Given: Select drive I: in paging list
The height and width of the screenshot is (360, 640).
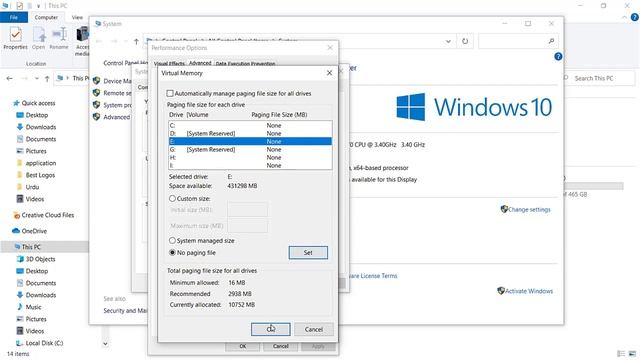Looking at the screenshot, I should click(x=250, y=165).
